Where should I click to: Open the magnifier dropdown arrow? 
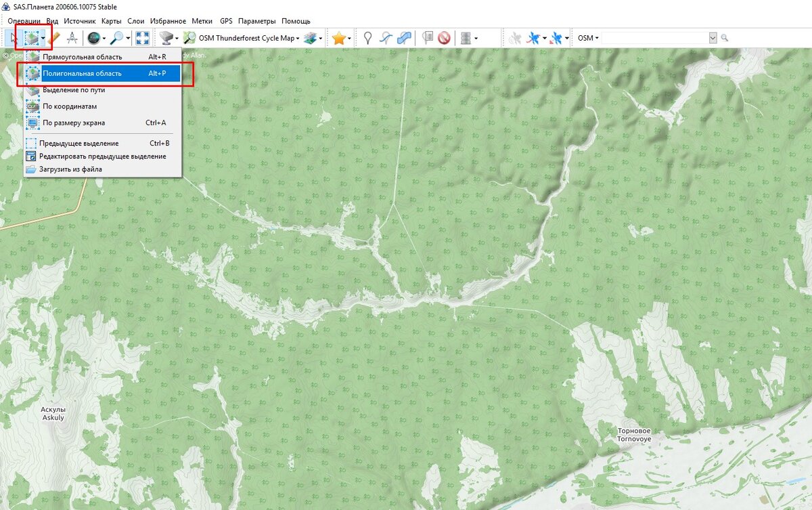(x=128, y=38)
